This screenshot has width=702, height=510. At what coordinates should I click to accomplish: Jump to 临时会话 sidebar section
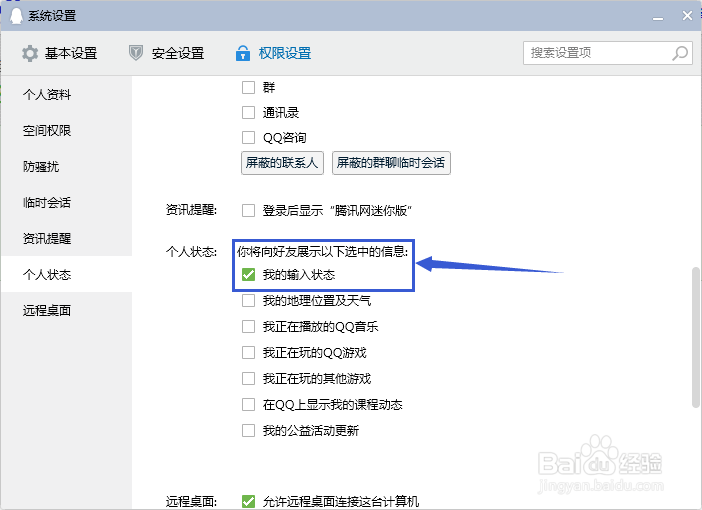66,202
